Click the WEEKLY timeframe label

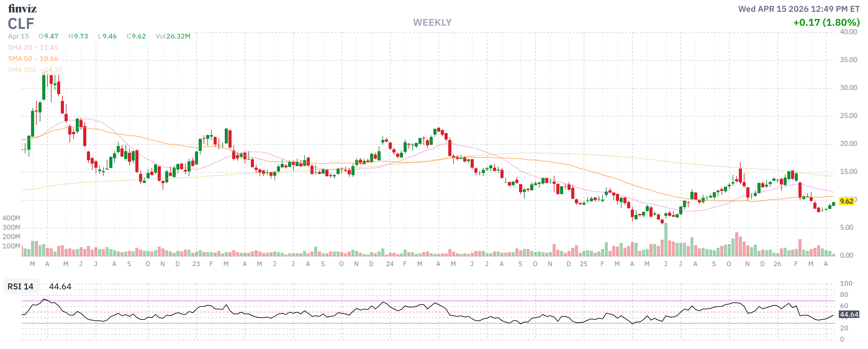point(432,23)
